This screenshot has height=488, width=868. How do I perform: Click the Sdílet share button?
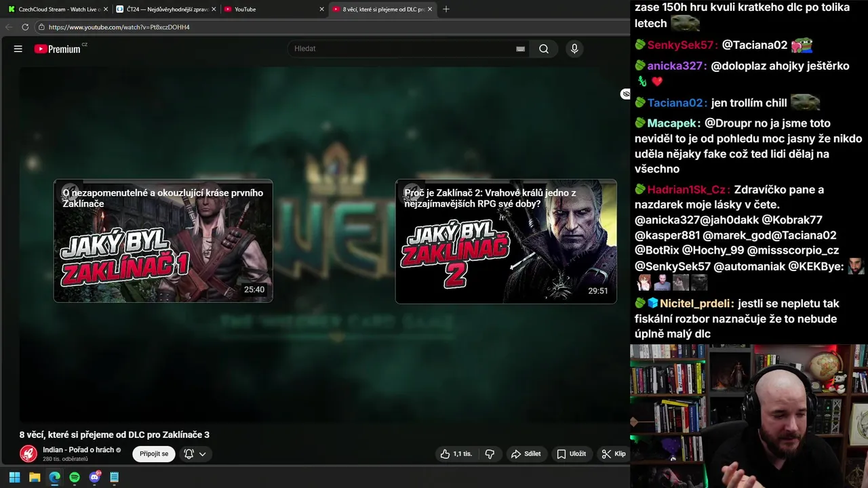pos(526,454)
